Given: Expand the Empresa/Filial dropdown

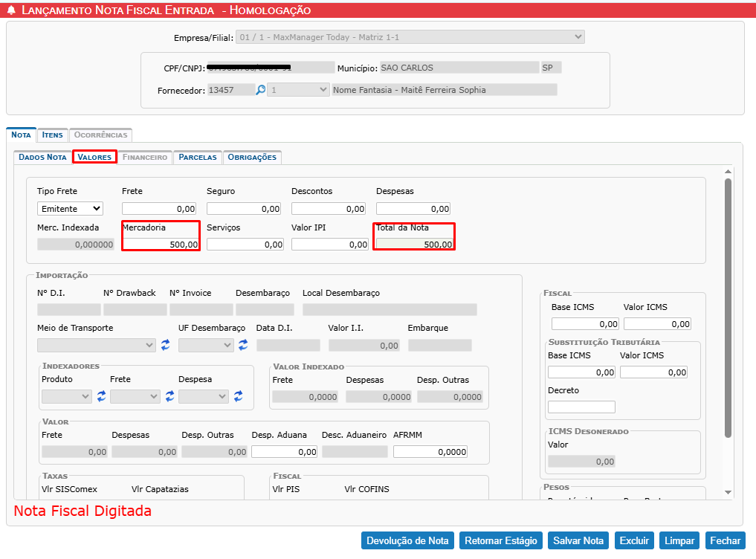Looking at the screenshot, I should click(410, 37).
